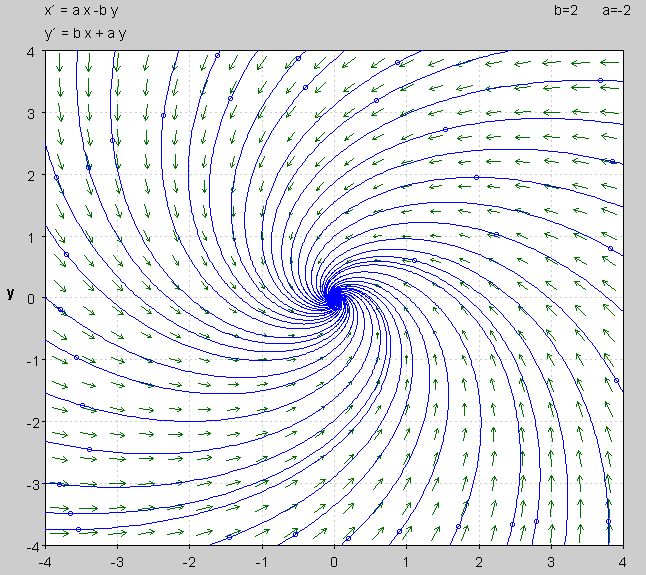Click tick label "2" on the horizontal axis
Image resolution: width=646 pixels, height=575 pixels.
(x=479, y=562)
